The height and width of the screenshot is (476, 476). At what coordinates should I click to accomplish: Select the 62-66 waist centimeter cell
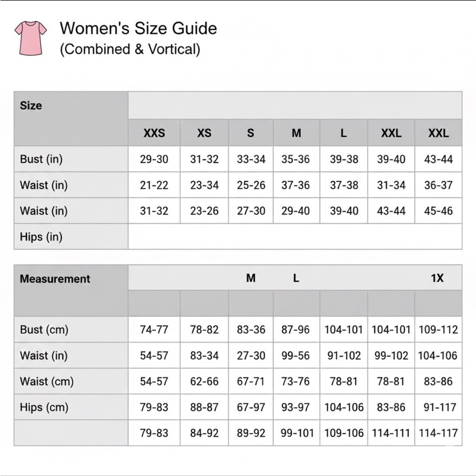pyautogui.click(x=204, y=381)
